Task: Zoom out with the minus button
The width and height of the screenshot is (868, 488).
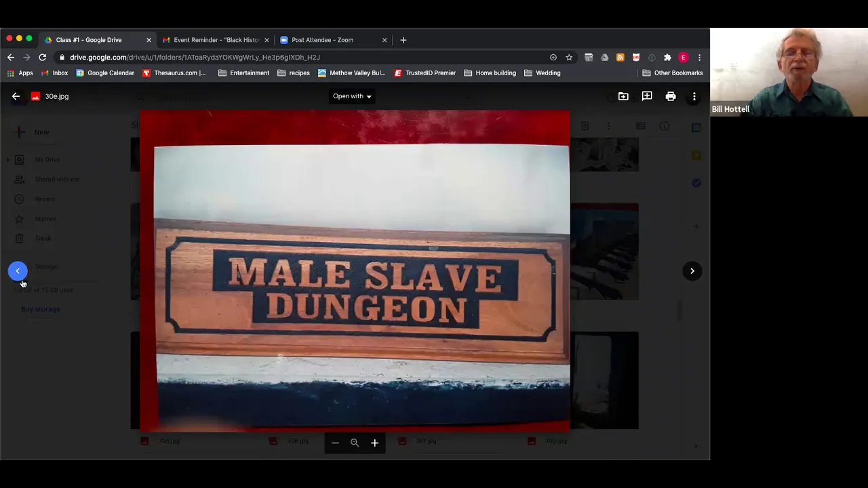Action: coord(335,443)
